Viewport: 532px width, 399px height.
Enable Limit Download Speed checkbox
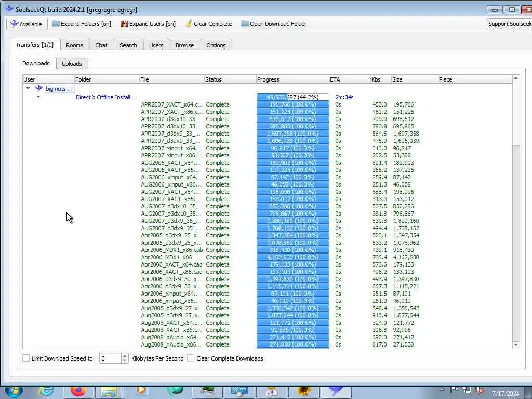(x=26, y=358)
